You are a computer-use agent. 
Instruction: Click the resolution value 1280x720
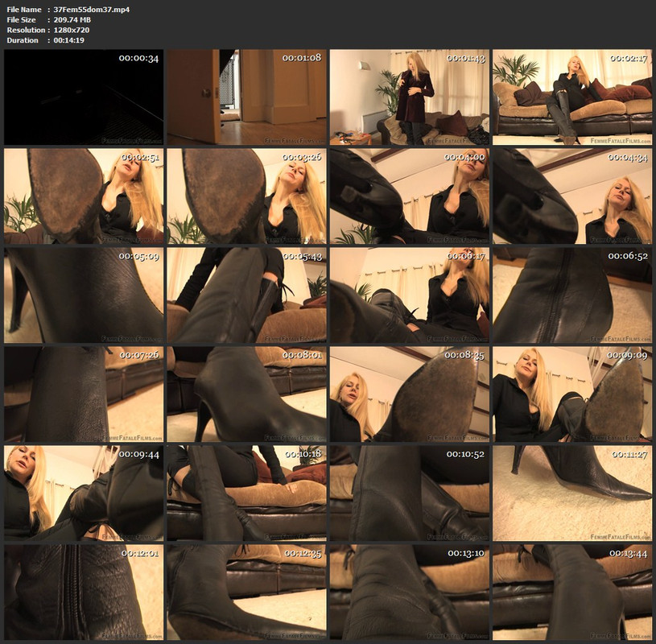pyautogui.click(x=72, y=30)
